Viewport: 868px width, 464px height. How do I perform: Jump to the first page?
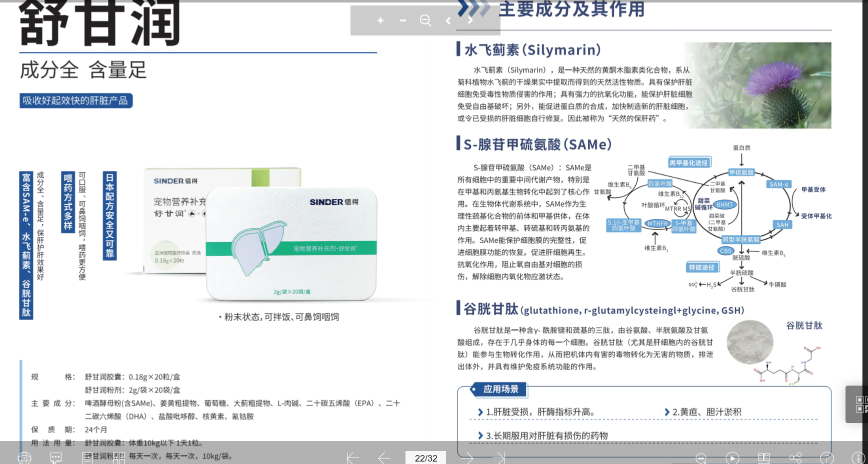tap(352, 458)
